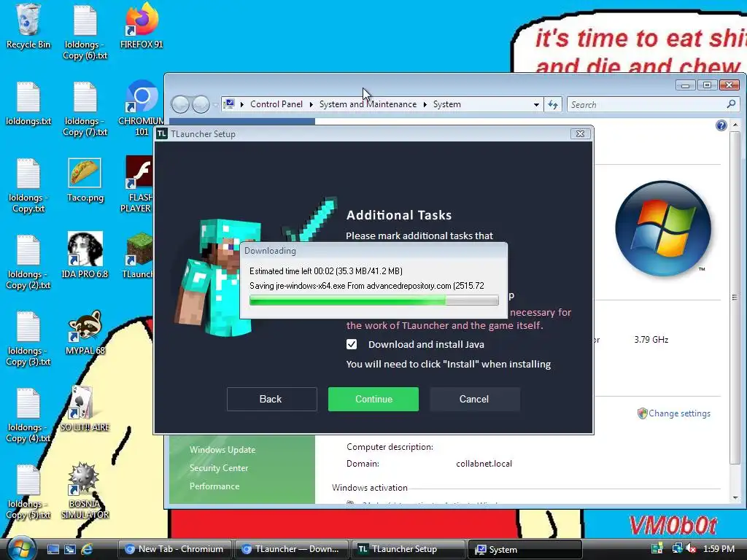The height and width of the screenshot is (560, 747).
Task: Click System window scrollbar down arrow
Action: (735, 498)
